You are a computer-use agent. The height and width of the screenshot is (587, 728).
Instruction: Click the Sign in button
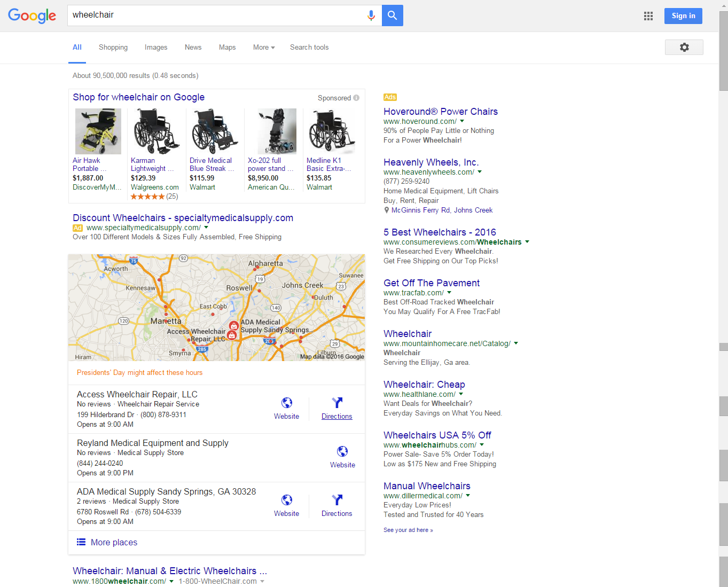coord(683,16)
